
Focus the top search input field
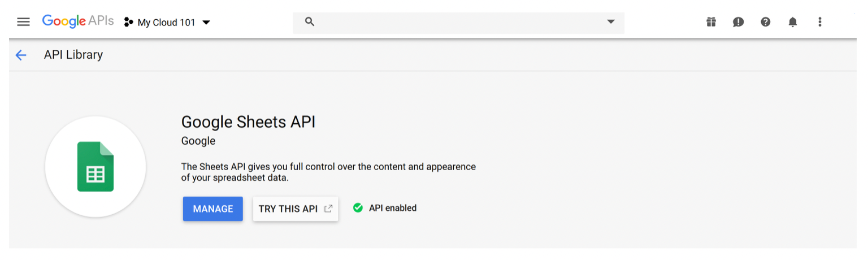pyautogui.click(x=458, y=22)
